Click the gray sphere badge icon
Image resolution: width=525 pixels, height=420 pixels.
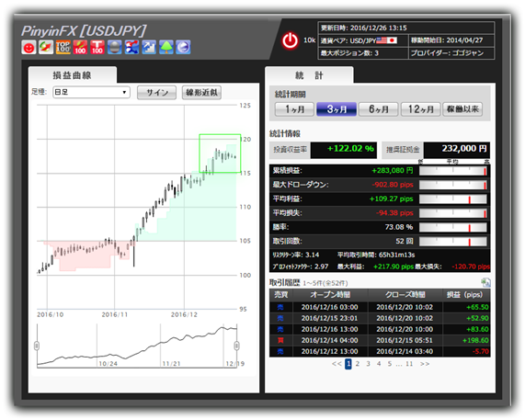tap(115, 47)
